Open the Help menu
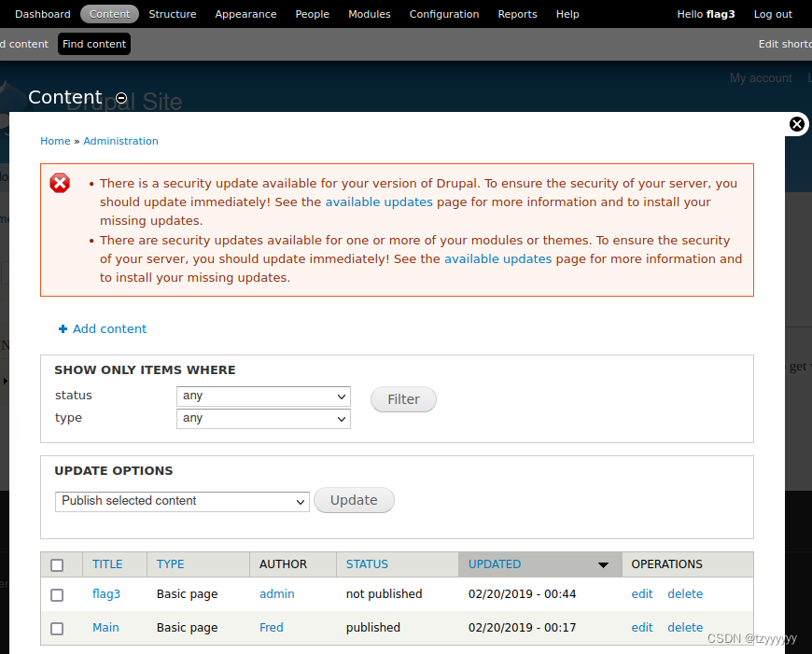 tap(567, 14)
